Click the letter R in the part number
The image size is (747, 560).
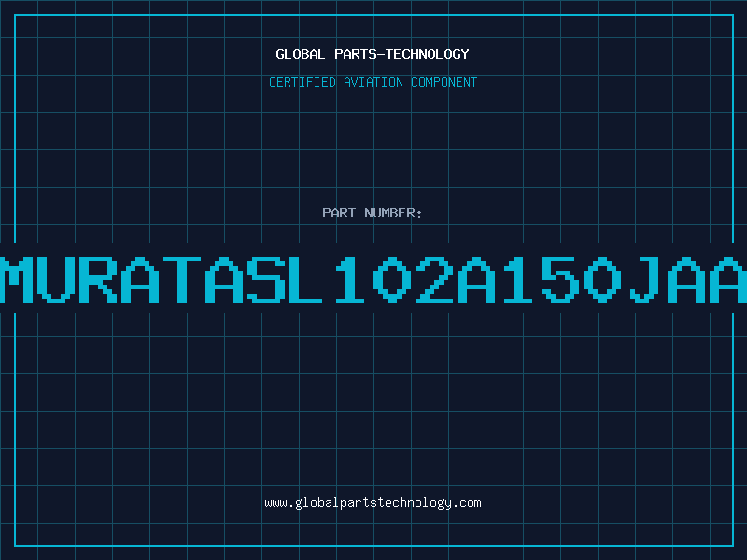98,280
